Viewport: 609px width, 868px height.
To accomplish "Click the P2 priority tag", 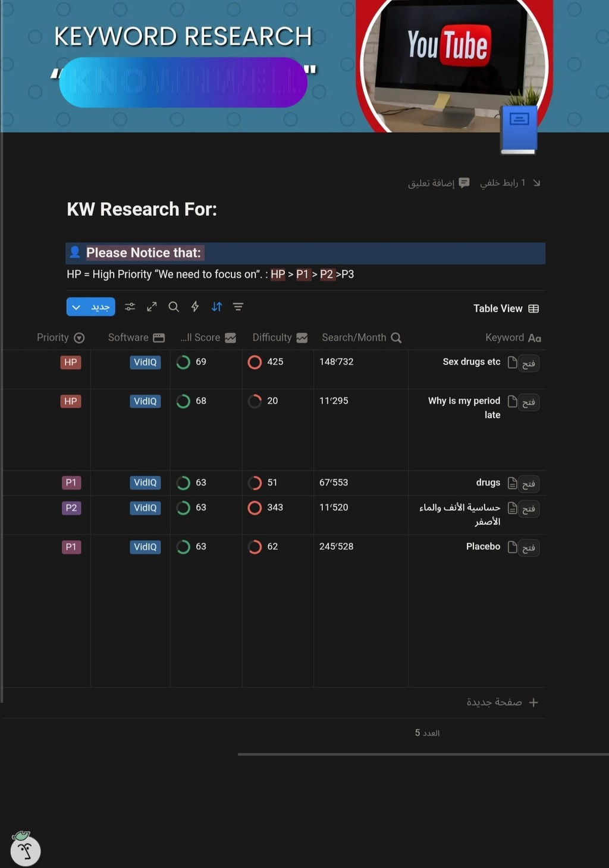I will point(71,508).
